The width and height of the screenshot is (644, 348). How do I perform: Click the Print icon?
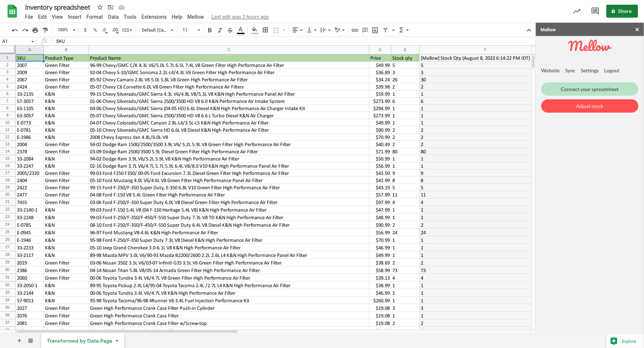coord(35,30)
